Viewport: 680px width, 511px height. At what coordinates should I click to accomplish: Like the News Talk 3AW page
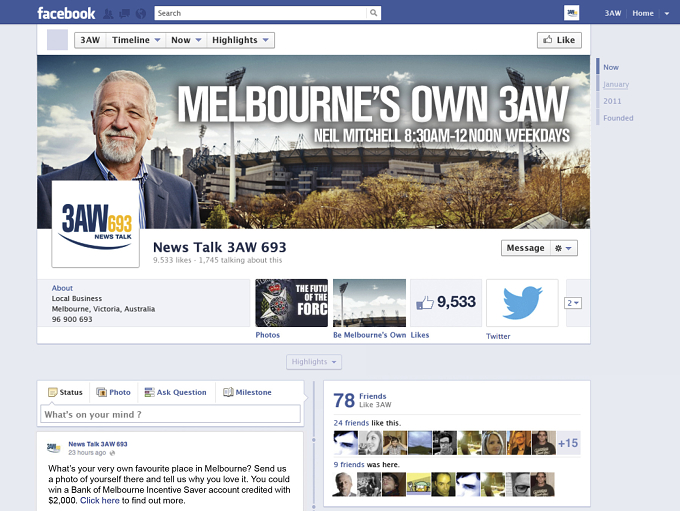(x=559, y=40)
